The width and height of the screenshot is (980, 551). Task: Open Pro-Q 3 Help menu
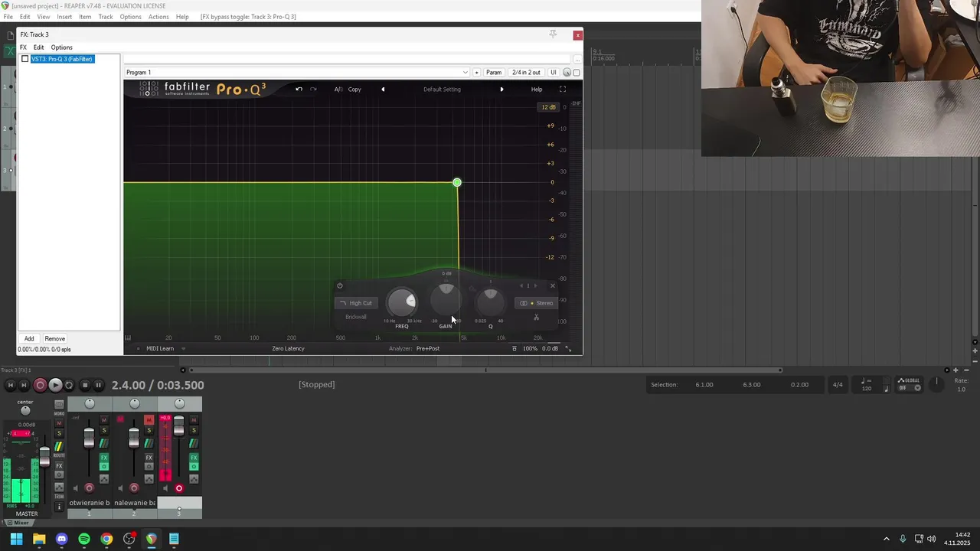click(537, 90)
